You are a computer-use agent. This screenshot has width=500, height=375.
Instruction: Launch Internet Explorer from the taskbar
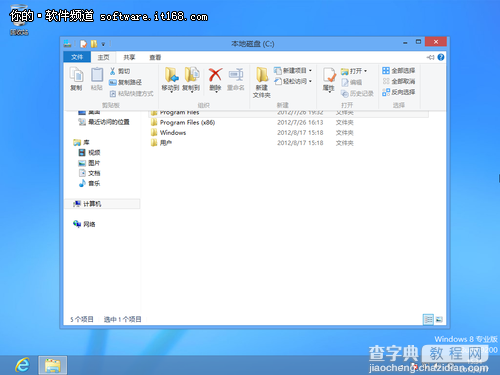[x=23, y=365]
